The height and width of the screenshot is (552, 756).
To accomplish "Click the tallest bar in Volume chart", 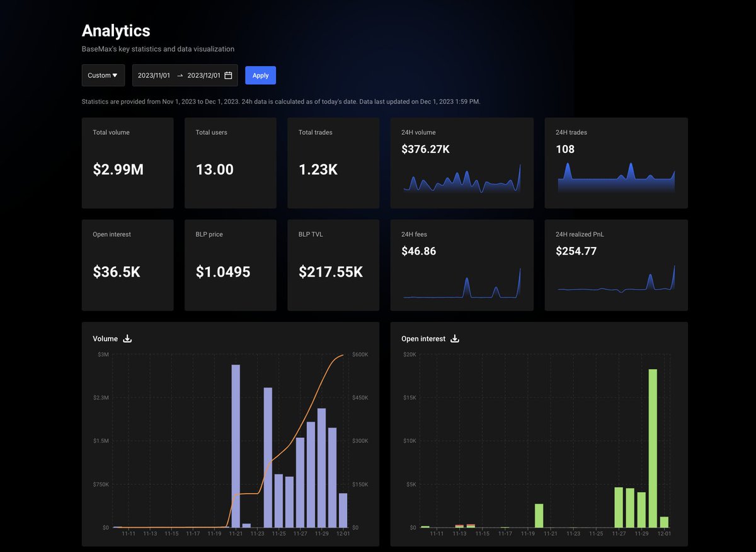I will point(236,446).
